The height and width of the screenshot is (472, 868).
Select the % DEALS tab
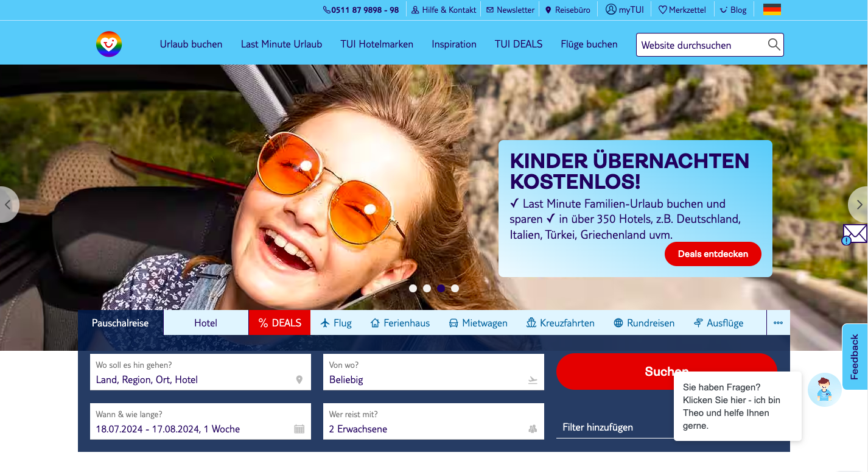[x=280, y=323]
